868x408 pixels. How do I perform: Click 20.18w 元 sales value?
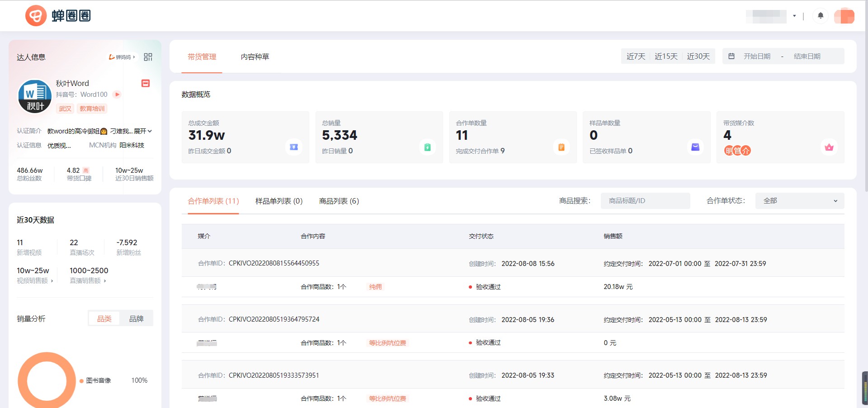click(618, 287)
